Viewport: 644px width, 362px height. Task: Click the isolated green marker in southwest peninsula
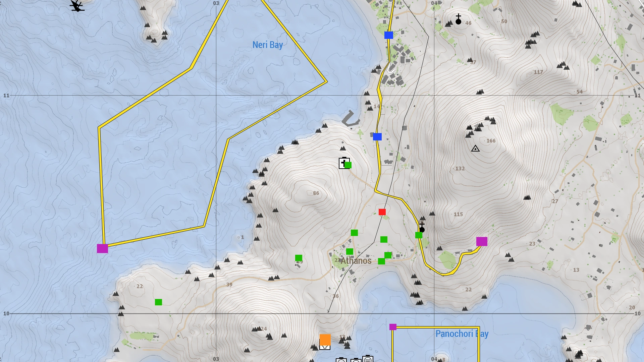[158, 302]
